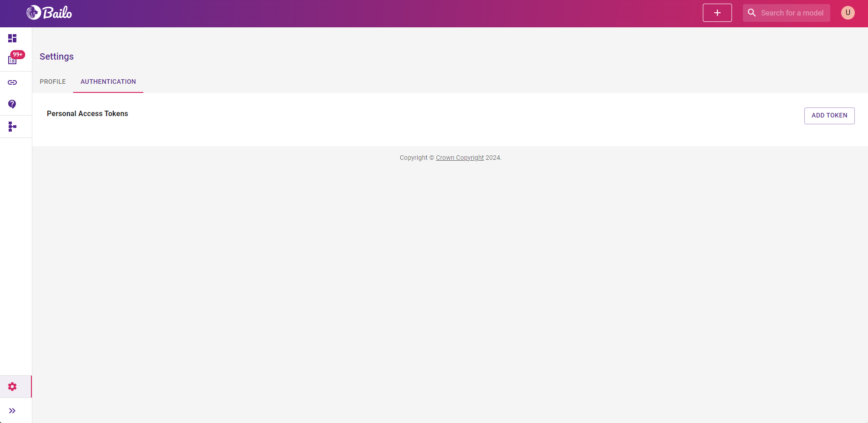Open the help question mark icon
This screenshot has height=423, width=868.
pyautogui.click(x=12, y=104)
